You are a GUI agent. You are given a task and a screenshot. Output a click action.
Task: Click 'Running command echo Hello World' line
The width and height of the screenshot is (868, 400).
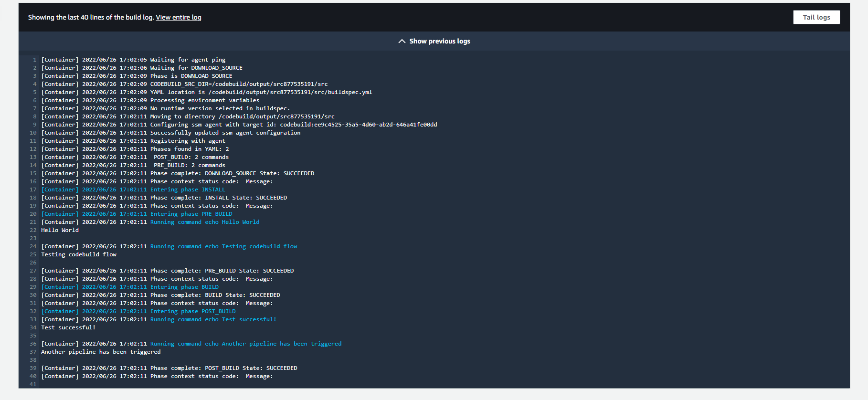pos(204,222)
